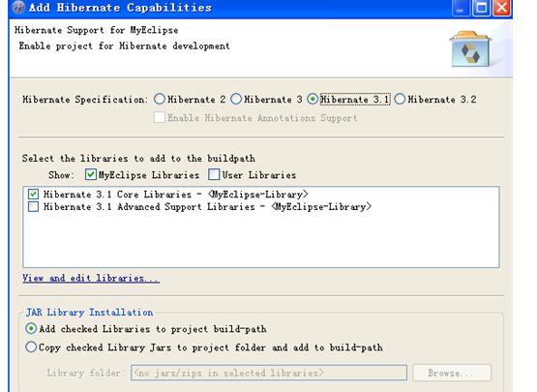The image size is (537, 392).
Task: Check Hibernate 3.1 Advanced Support Libraries
Action: [x=33, y=206]
